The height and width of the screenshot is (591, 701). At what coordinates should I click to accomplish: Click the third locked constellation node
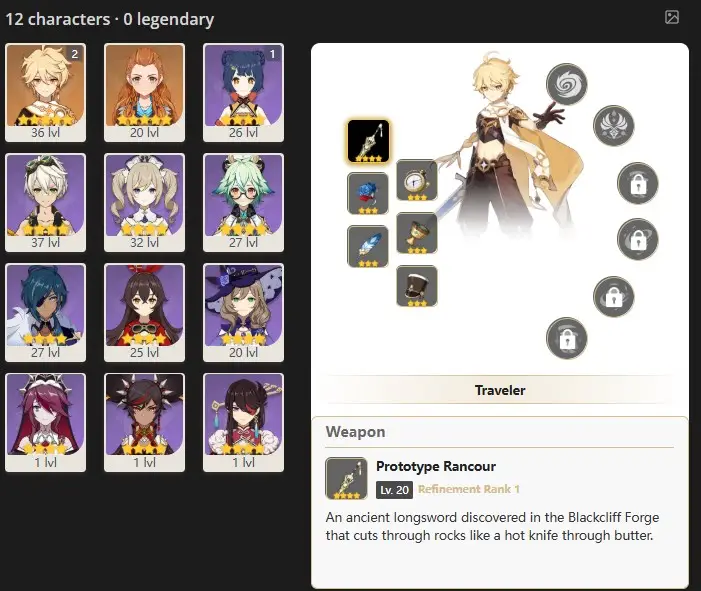pos(613,297)
